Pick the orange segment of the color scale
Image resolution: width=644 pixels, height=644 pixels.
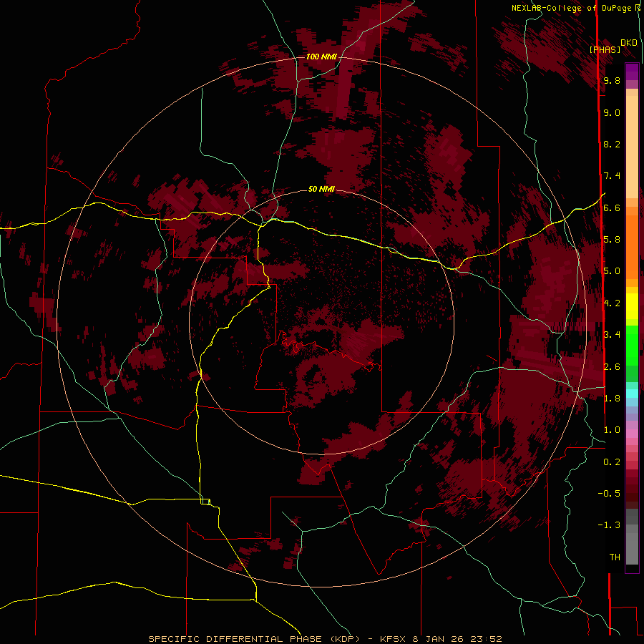(x=632, y=248)
